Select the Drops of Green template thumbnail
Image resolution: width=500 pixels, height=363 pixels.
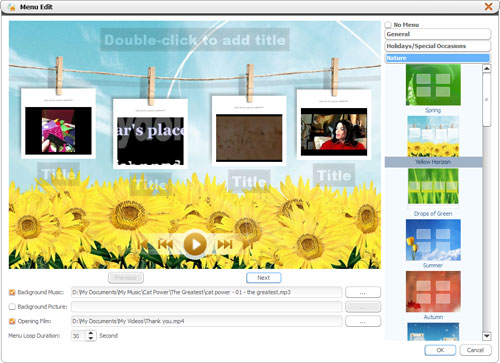[x=433, y=186]
